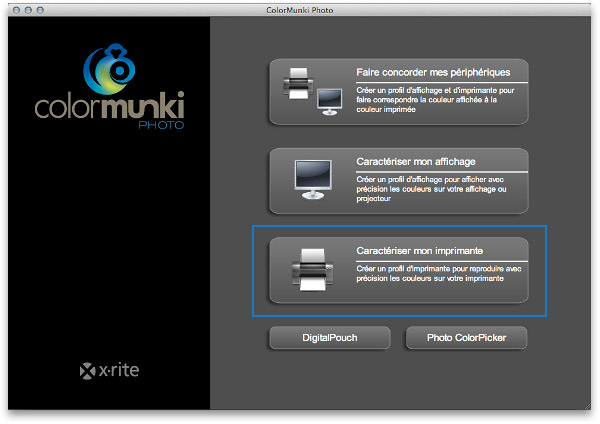Zoom the ColorMunki Photo window

[40, 10]
